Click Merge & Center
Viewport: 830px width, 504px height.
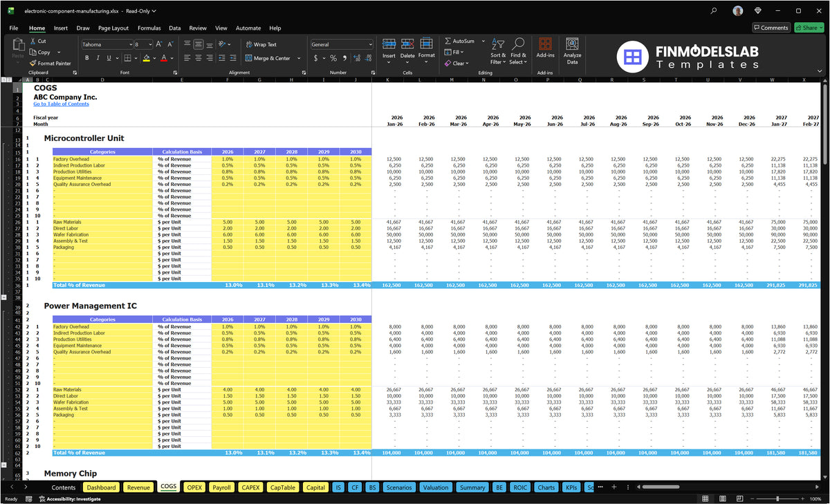[x=267, y=58]
